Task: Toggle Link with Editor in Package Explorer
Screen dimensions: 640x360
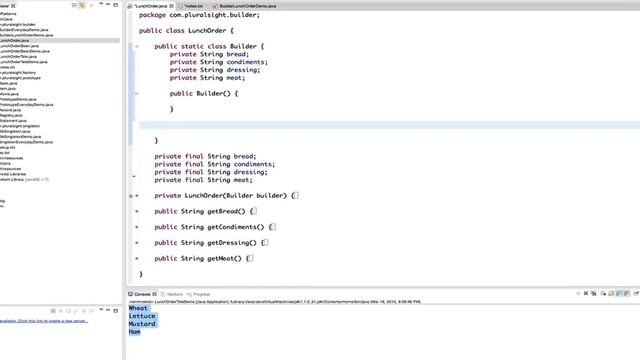Action: (x=82, y=5)
